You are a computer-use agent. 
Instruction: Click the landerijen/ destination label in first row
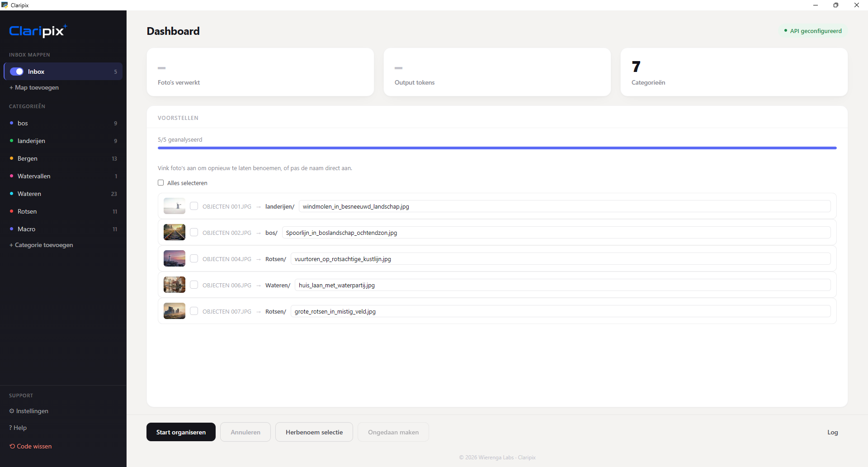point(280,206)
